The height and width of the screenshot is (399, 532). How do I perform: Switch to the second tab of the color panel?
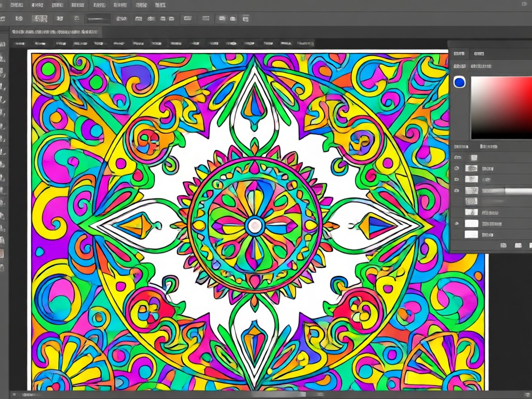point(479,54)
